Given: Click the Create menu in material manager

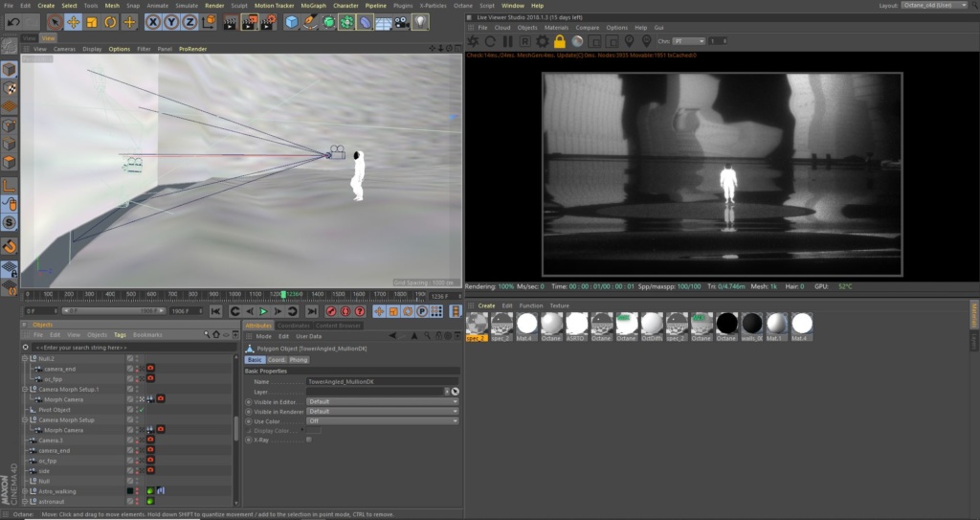Looking at the screenshot, I should point(486,306).
